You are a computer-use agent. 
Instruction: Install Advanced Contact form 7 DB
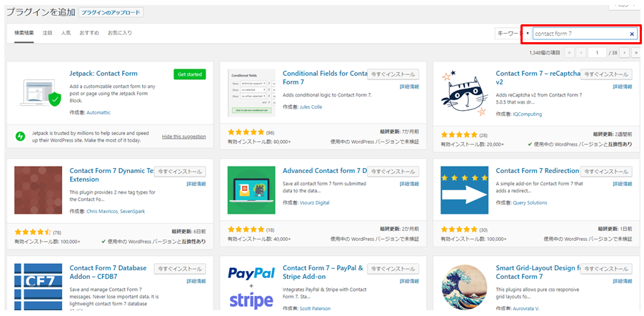click(x=393, y=172)
